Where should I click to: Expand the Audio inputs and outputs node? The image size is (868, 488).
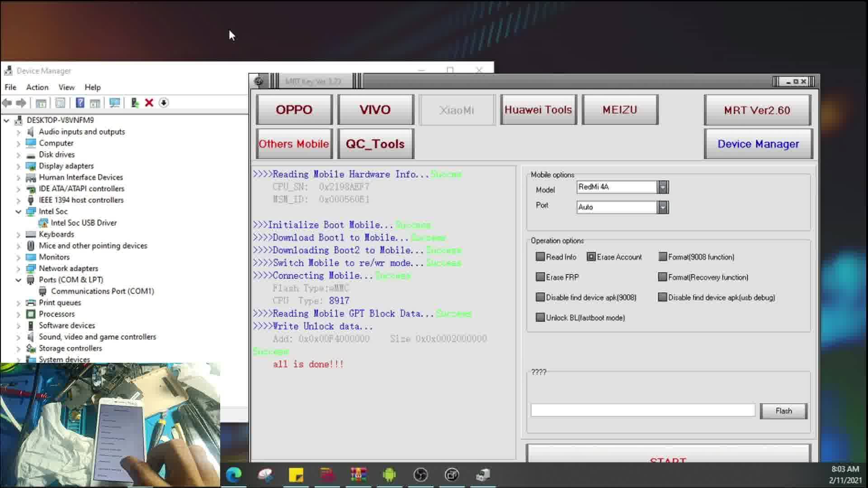click(18, 132)
